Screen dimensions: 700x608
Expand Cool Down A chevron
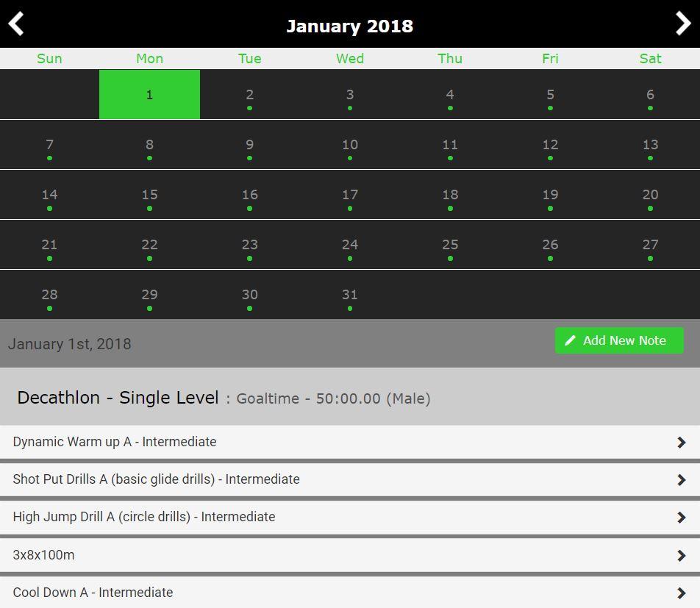tap(681, 593)
